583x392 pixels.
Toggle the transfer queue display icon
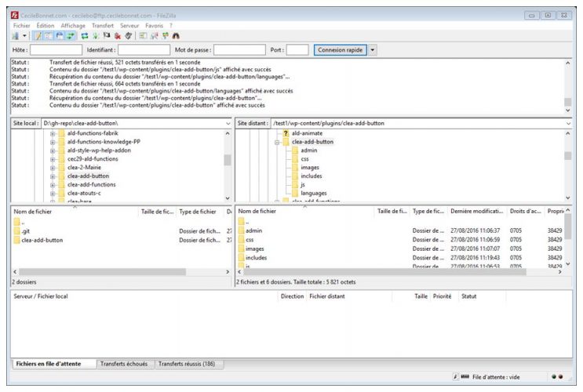click(71, 35)
